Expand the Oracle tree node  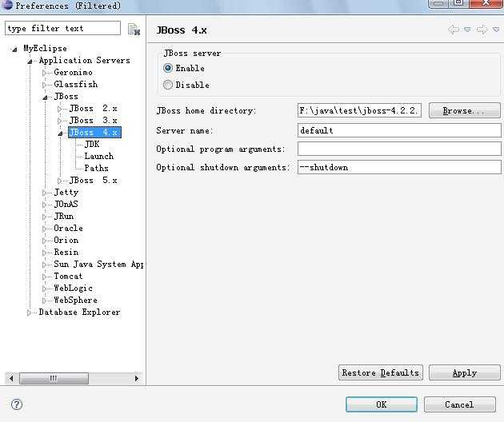coord(45,229)
